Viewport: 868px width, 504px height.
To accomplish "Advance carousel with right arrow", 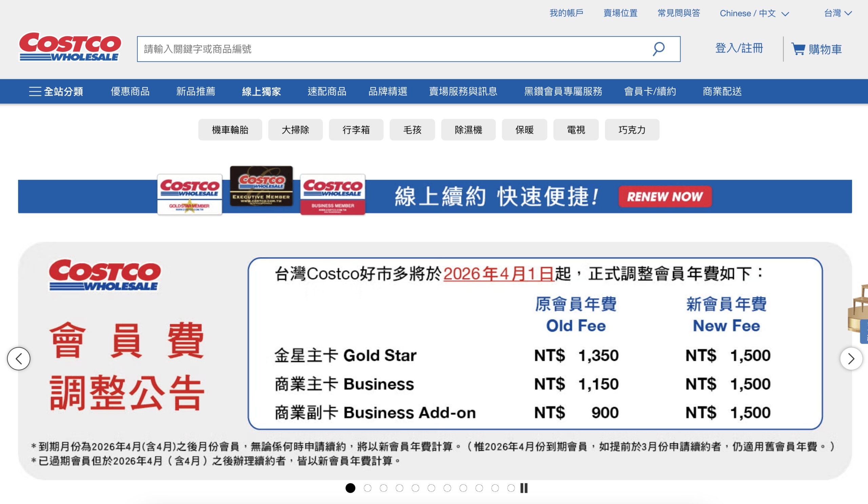I will click(x=851, y=358).
